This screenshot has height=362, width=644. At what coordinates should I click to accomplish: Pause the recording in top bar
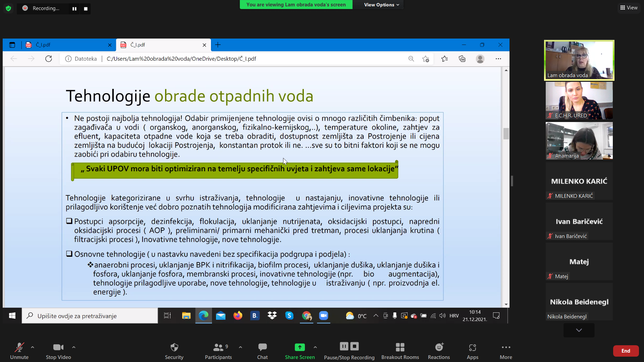coord(74,9)
